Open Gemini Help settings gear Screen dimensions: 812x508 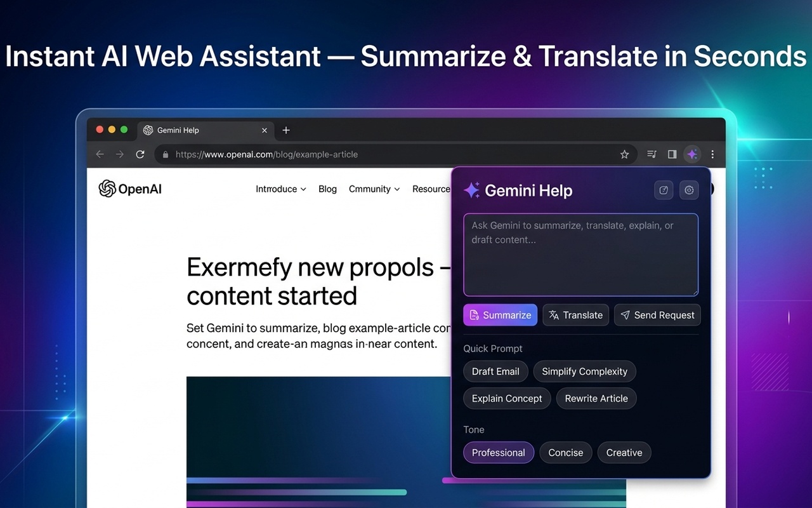[x=689, y=190]
